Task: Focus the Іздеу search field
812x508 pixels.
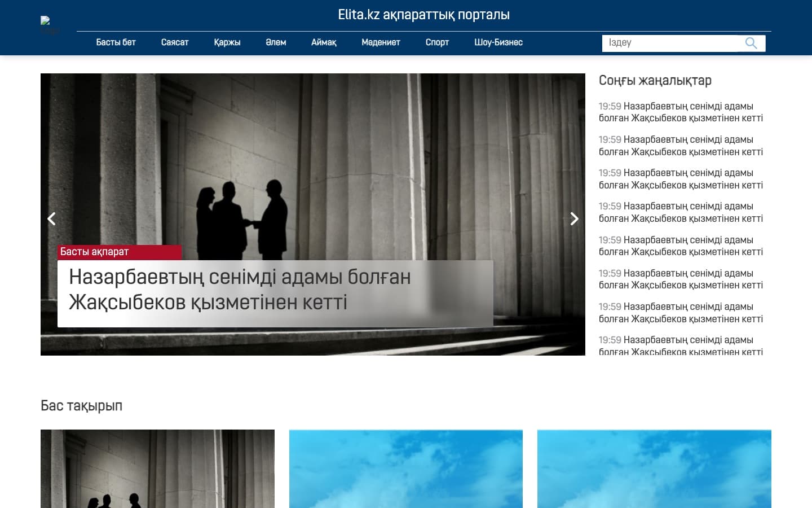Action: point(670,43)
